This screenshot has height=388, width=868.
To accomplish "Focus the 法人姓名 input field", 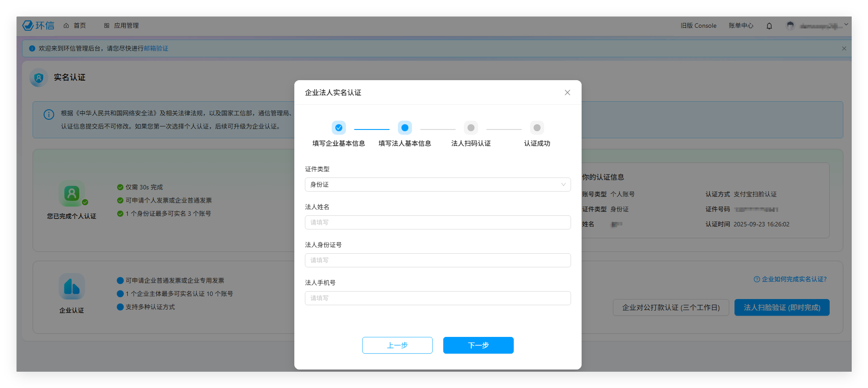I will pyautogui.click(x=438, y=222).
